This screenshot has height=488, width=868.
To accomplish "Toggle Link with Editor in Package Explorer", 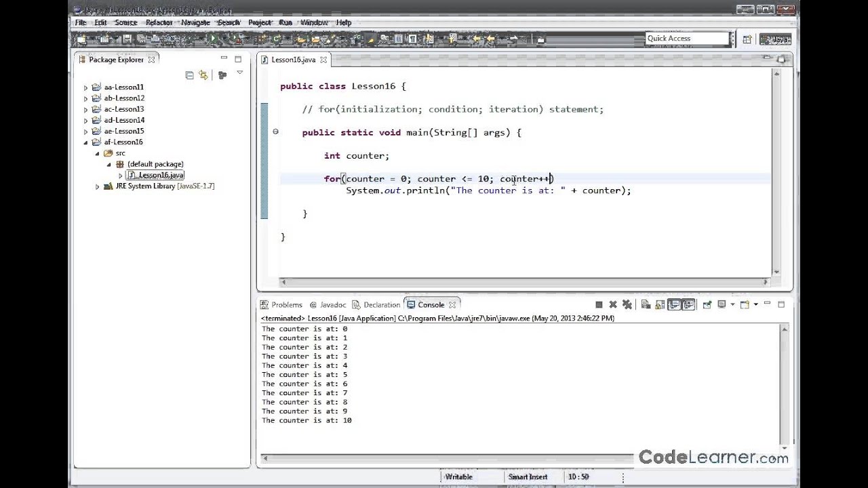I will click(203, 75).
